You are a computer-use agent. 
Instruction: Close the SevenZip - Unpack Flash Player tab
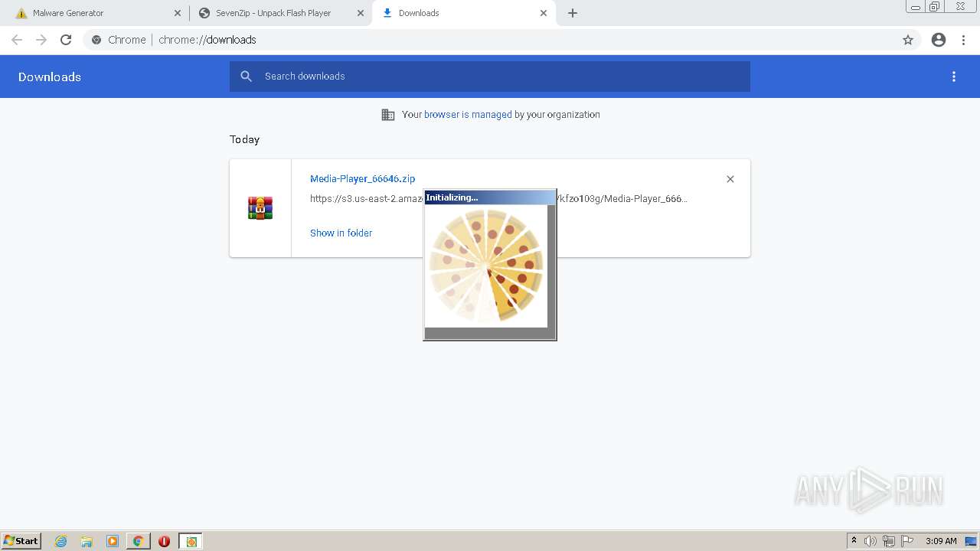361,13
